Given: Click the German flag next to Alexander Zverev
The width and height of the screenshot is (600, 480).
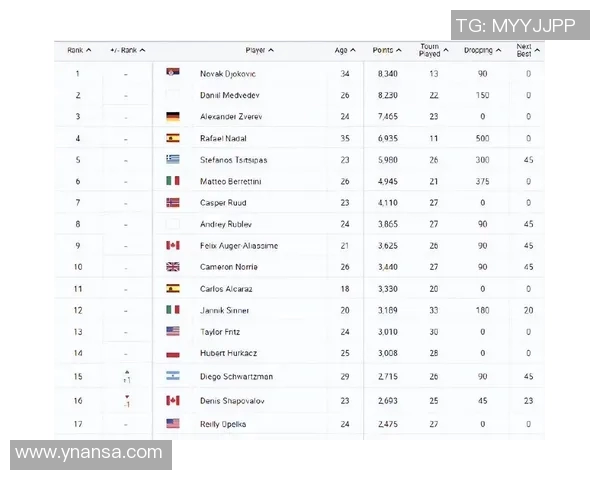Looking at the screenshot, I should (x=172, y=116).
